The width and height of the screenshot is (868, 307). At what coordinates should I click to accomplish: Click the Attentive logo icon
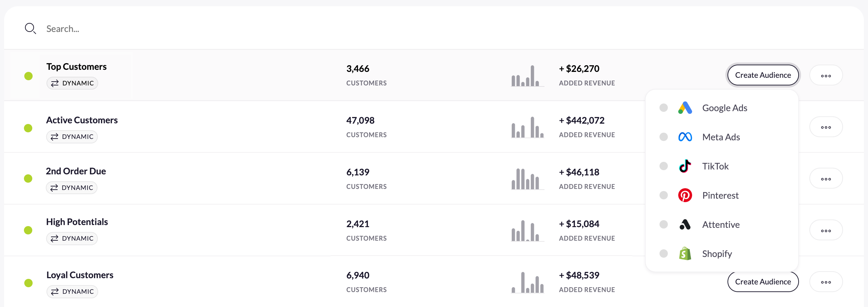click(685, 225)
